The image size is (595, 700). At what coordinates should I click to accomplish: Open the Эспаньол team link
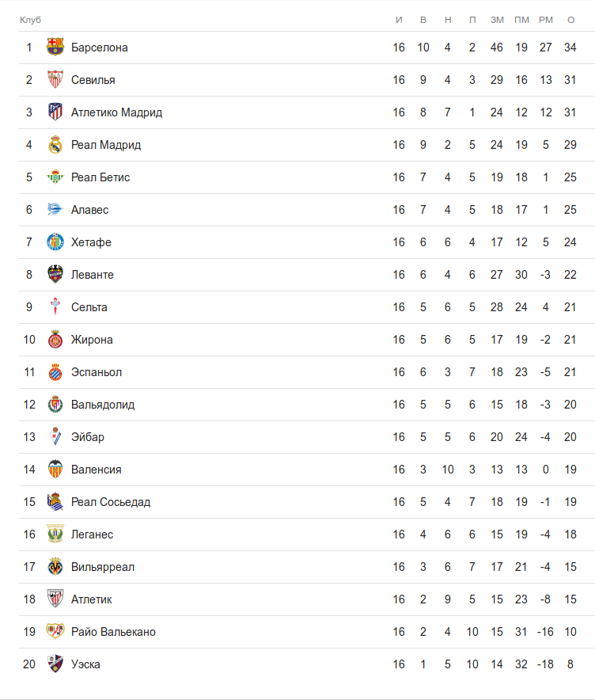coord(97,372)
